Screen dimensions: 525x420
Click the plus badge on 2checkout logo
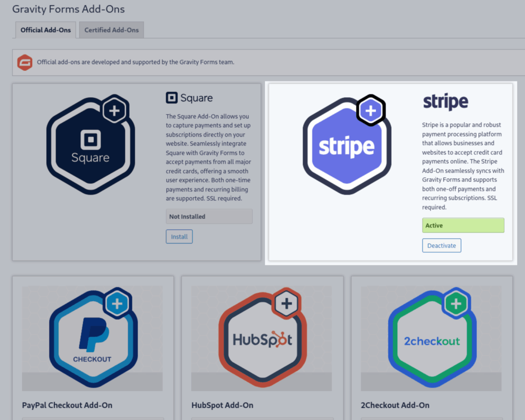[x=456, y=304]
